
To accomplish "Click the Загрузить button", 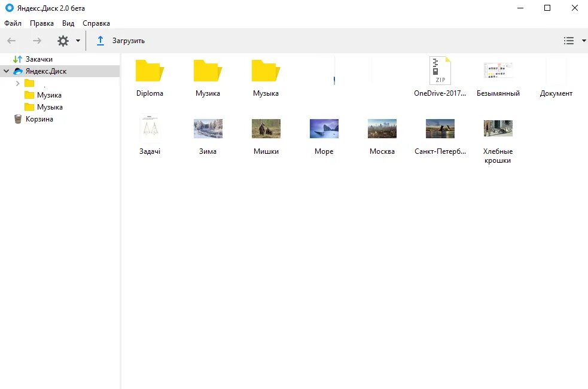I will pyautogui.click(x=128, y=41).
